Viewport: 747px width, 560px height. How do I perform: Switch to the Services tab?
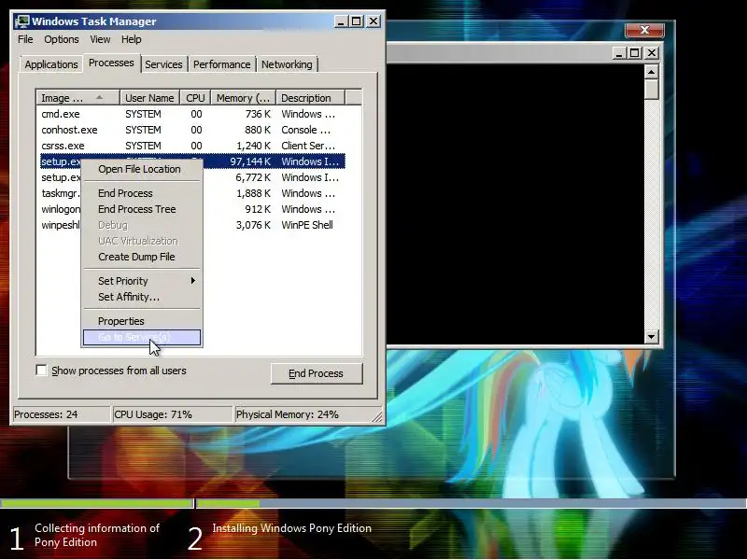pos(163,64)
